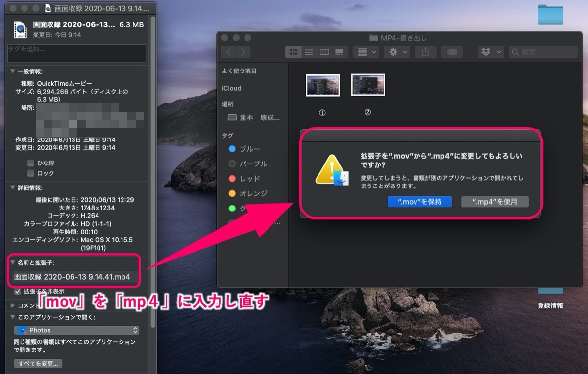
Task: Select オレンジ tag in Finder sidebar
Action: (247, 193)
